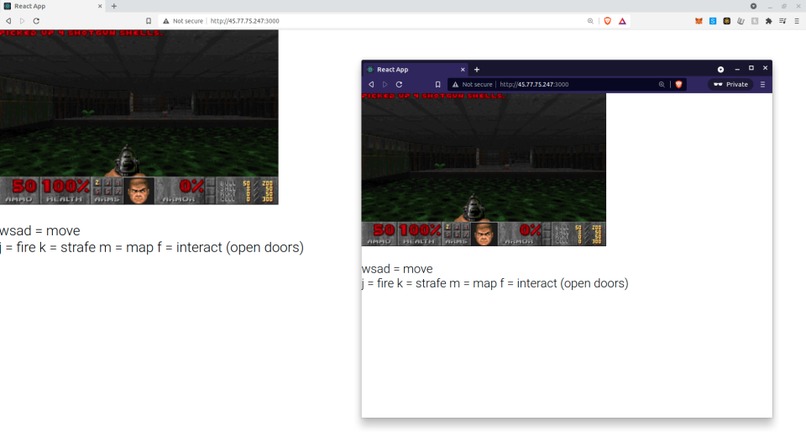Screen dimensions: 806x437
Task: Click the address bar in private window
Action: 567,84
